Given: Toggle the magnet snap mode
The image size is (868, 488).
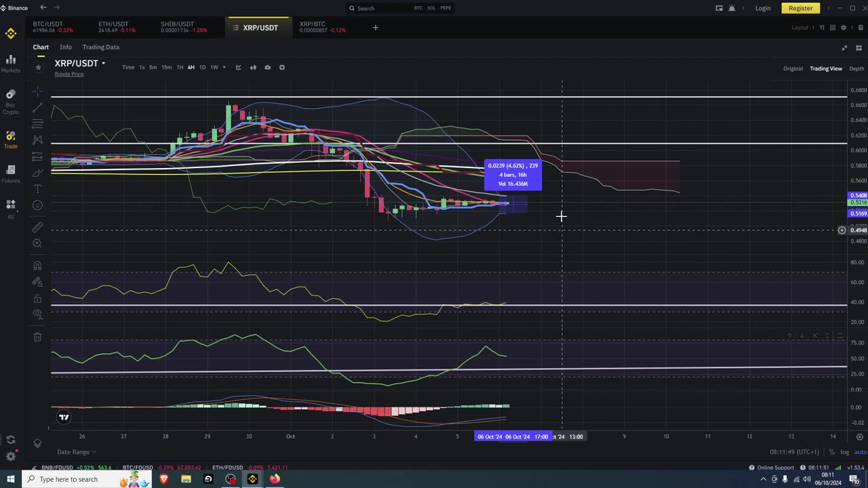Looking at the screenshot, I should point(37,266).
